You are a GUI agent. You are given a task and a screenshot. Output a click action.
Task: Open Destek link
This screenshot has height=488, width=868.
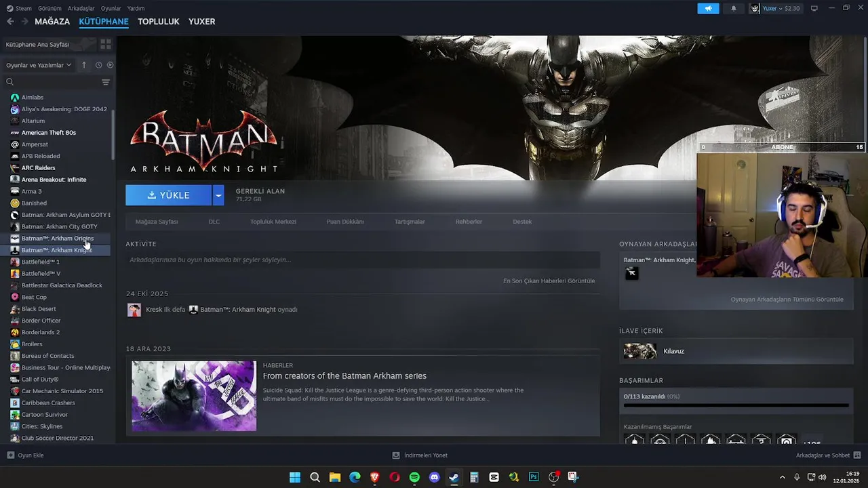click(522, 222)
